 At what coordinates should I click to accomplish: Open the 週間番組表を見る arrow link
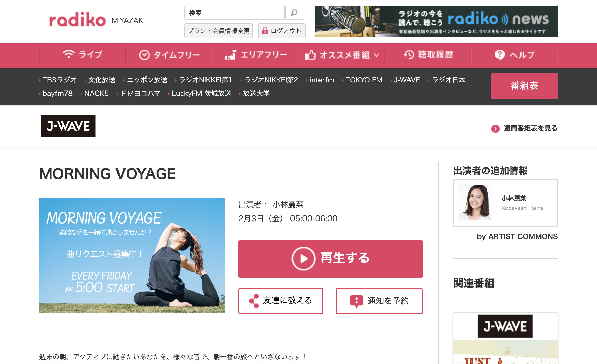(x=495, y=128)
